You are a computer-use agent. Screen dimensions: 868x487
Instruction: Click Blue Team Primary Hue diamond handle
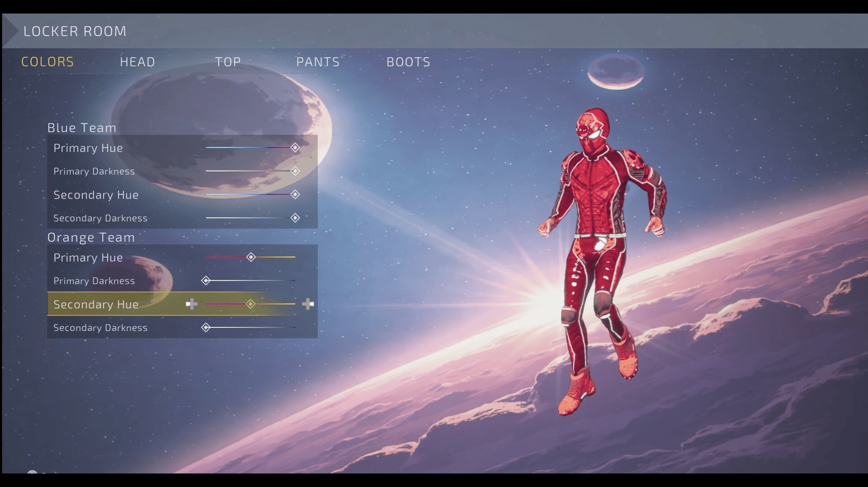coord(295,147)
